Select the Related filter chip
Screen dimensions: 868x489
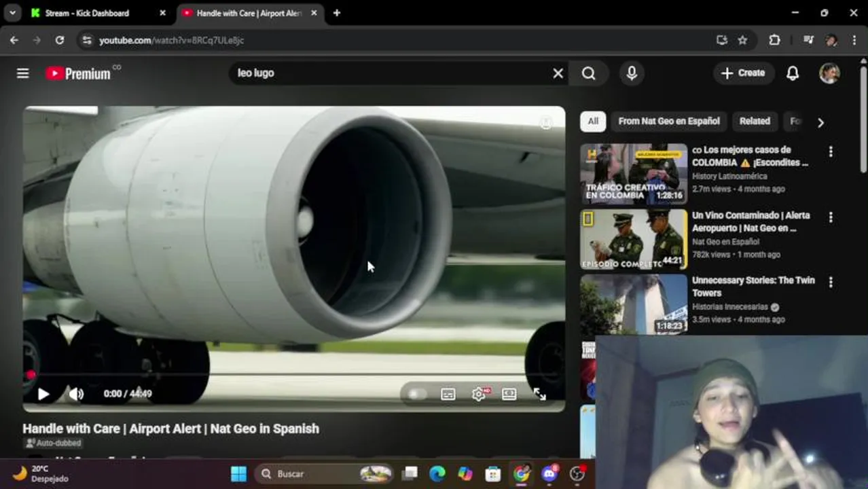click(x=755, y=121)
